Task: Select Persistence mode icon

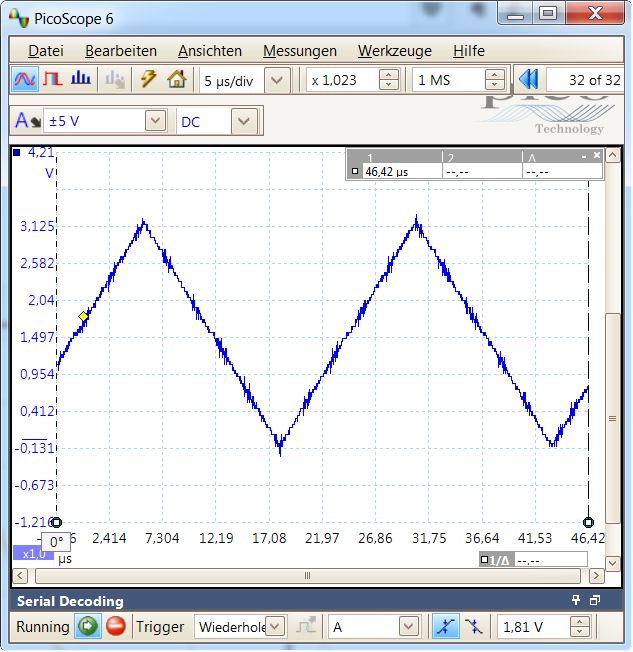Action: coord(53,79)
